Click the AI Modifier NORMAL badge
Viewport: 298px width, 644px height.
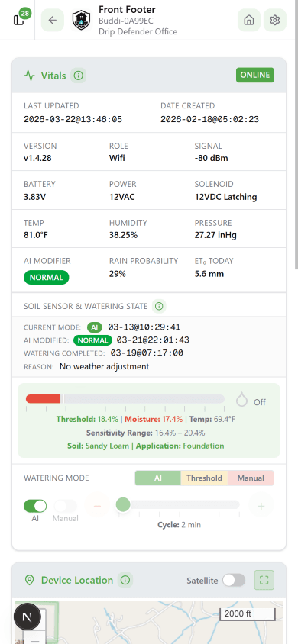click(x=46, y=277)
